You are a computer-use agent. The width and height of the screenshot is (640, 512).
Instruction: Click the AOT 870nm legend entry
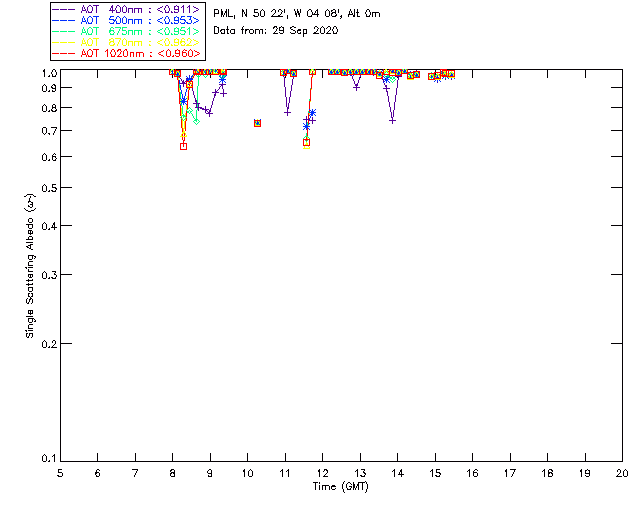[x=126, y=42]
